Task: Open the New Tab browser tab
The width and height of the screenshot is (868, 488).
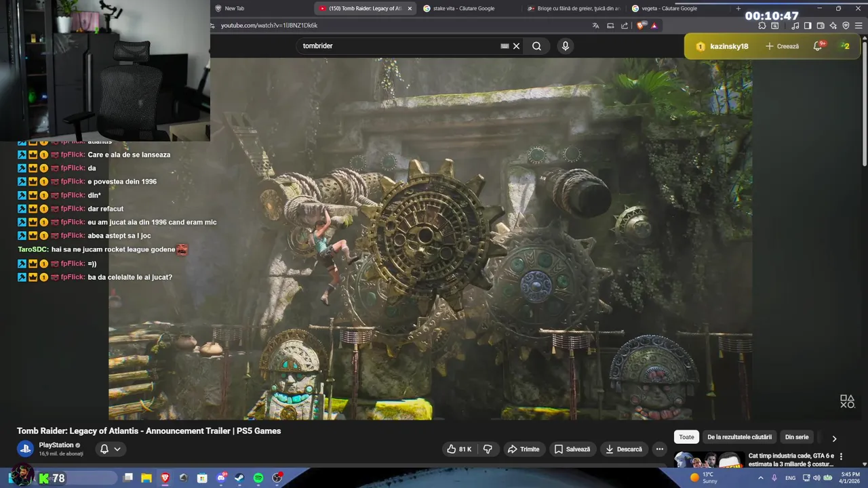Action: click(x=261, y=9)
